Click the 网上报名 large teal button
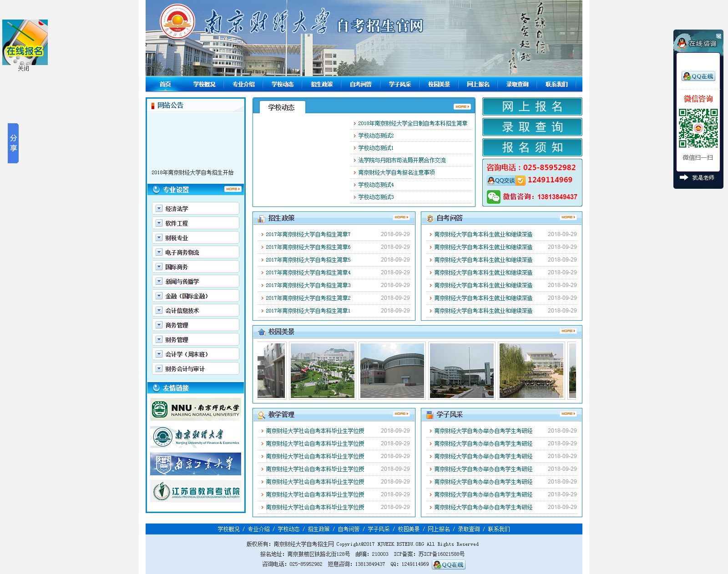728x574 pixels. 532,107
